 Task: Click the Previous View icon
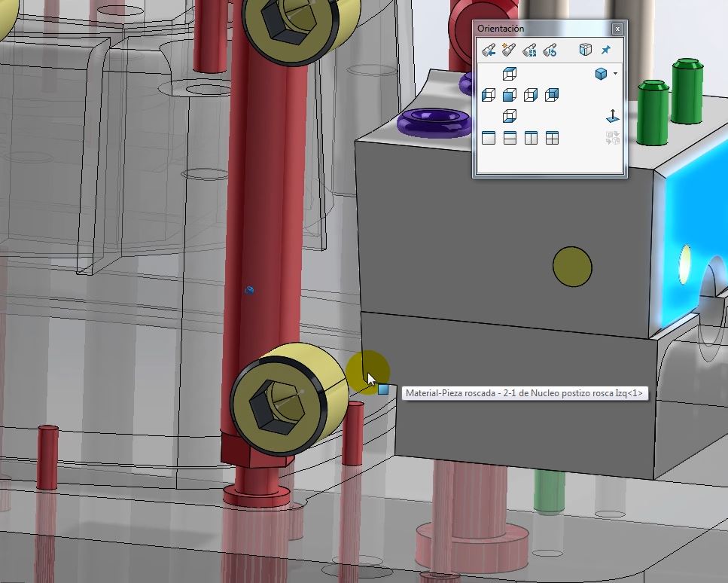(489, 50)
